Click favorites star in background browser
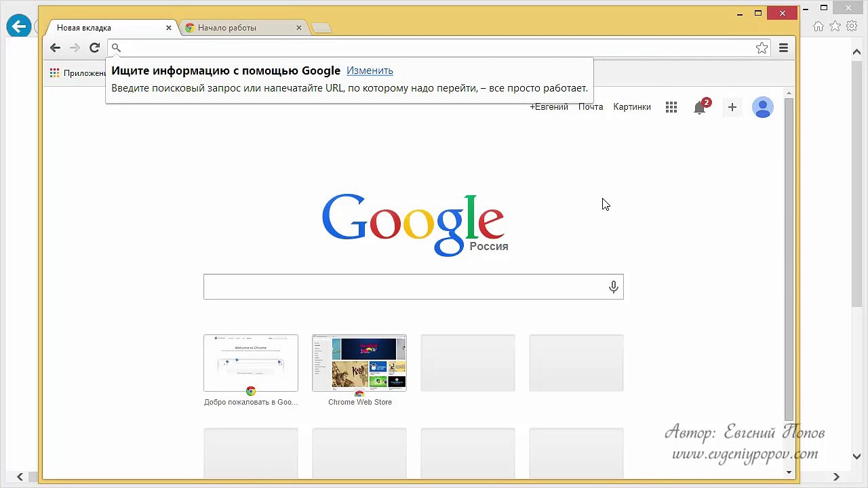This screenshot has height=488, width=868. [835, 26]
